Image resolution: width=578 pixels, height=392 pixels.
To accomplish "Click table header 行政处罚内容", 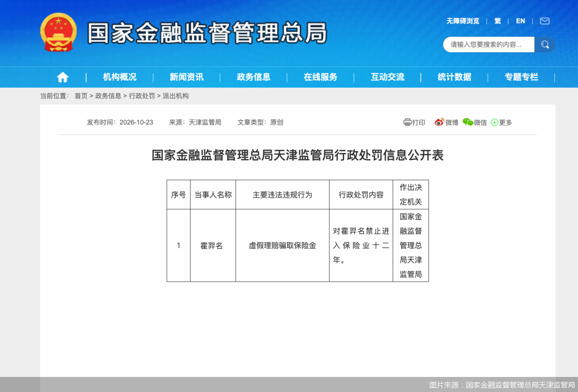I will (x=361, y=195).
